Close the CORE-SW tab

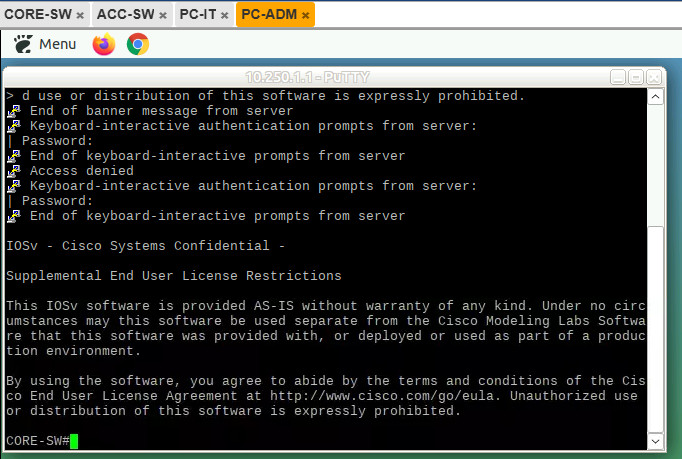coord(80,15)
